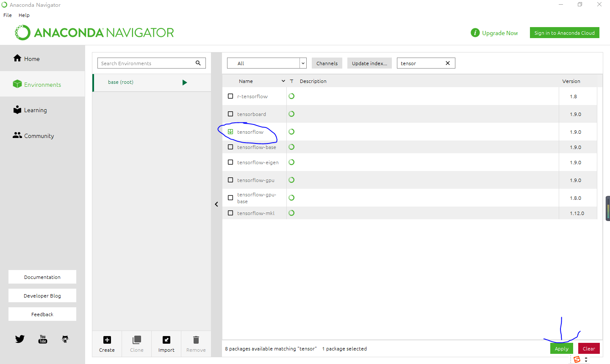610x364 pixels.
Task: Sign in to Anaconda Cloud
Action: [x=564, y=33]
